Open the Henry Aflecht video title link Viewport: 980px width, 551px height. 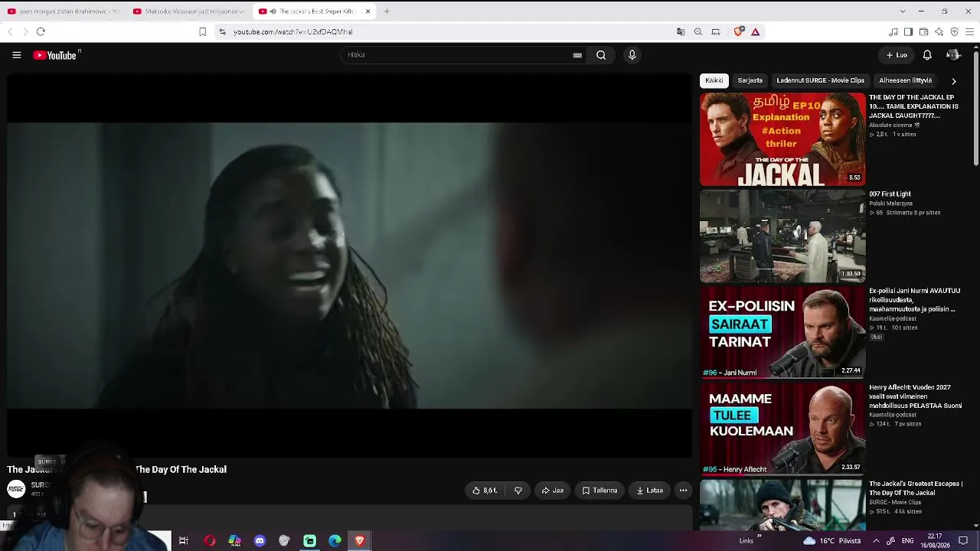tap(915, 396)
